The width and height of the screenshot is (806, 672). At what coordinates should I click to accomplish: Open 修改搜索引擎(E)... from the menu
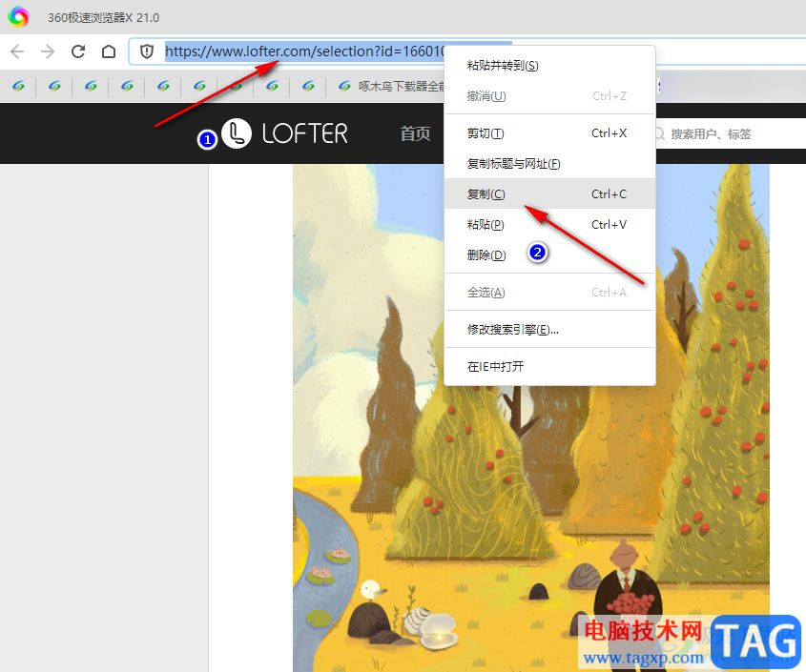(549, 330)
